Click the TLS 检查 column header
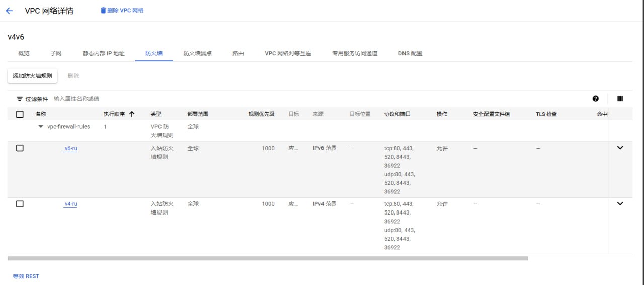Viewport: 644px width, 285px height. (546, 114)
